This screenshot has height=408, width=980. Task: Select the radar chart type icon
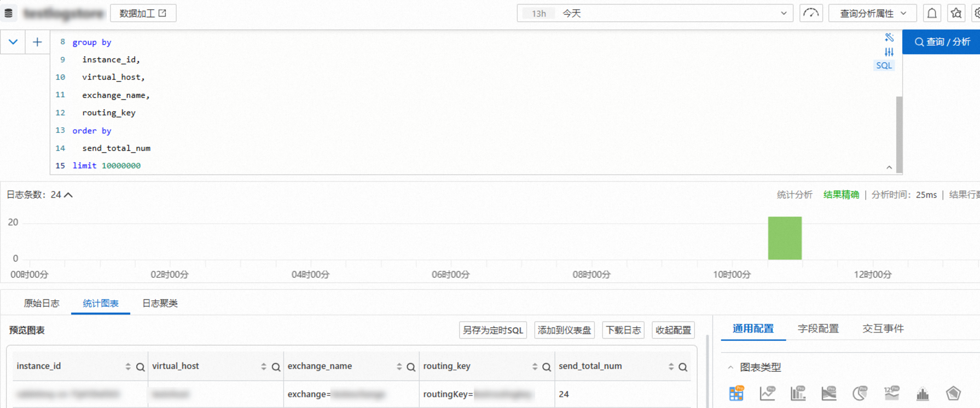coord(953,393)
